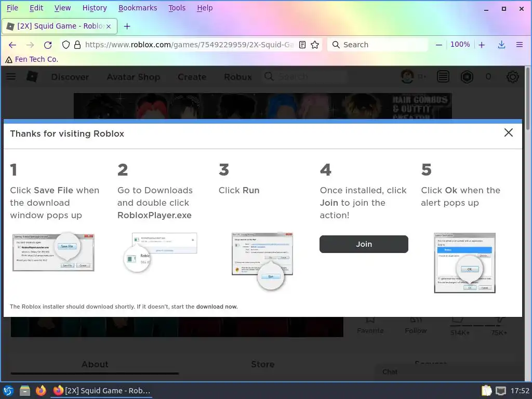Screen dimensions: 532x399
Task: Click the Roblox logo icon
Action: click(32, 77)
